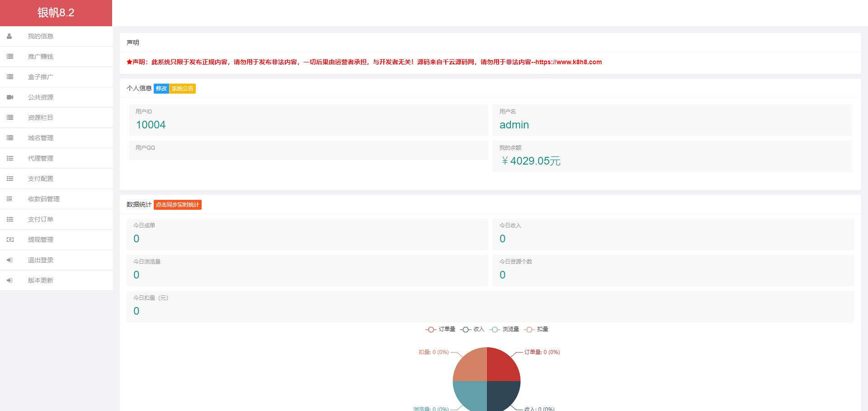Click the user icon beside 我的信息
This screenshot has width=868, height=411.
tap(9, 36)
